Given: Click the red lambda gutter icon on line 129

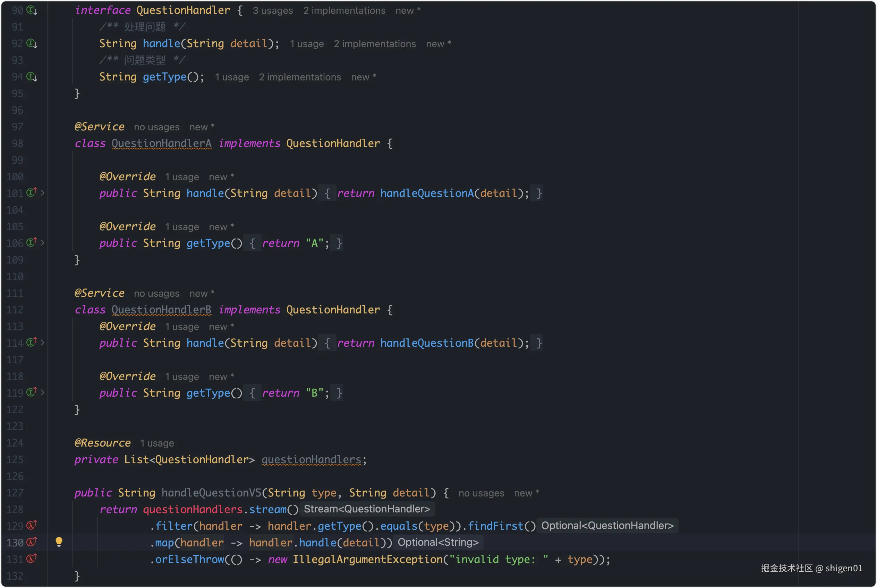Looking at the screenshot, I should 32,525.
